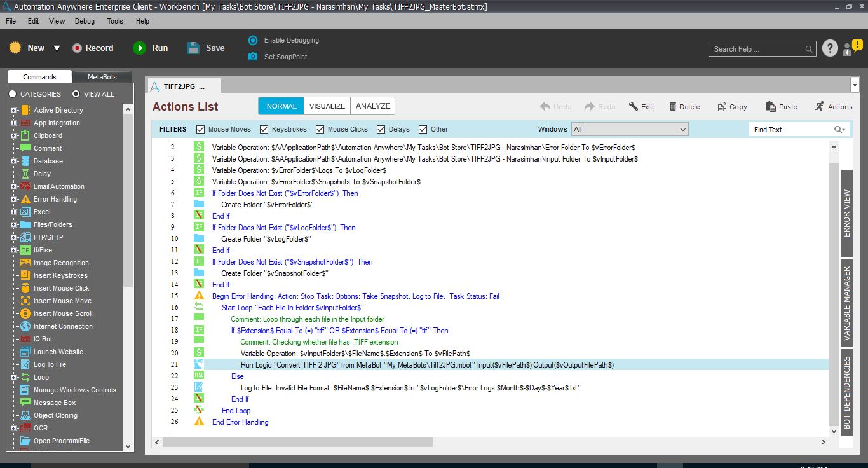Switch to VISUALIZE view

point(327,106)
